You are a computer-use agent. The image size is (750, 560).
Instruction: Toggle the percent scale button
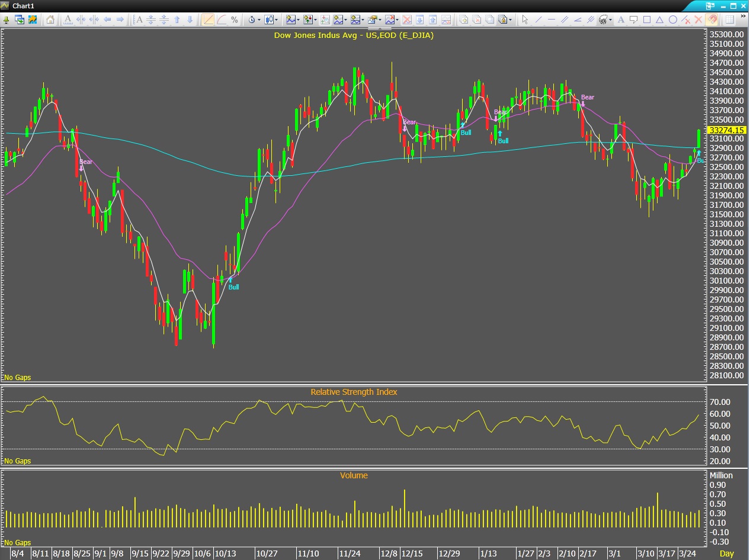[234, 20]
